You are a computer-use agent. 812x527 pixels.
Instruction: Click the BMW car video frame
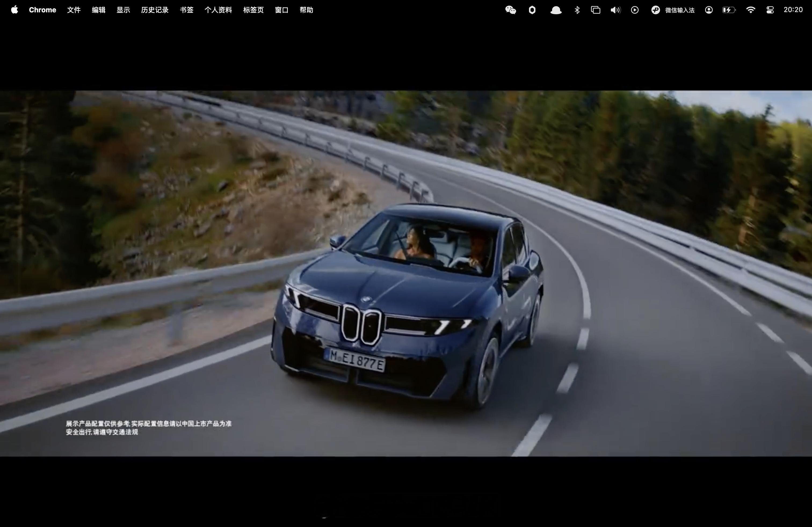click(x=406, y=273)
